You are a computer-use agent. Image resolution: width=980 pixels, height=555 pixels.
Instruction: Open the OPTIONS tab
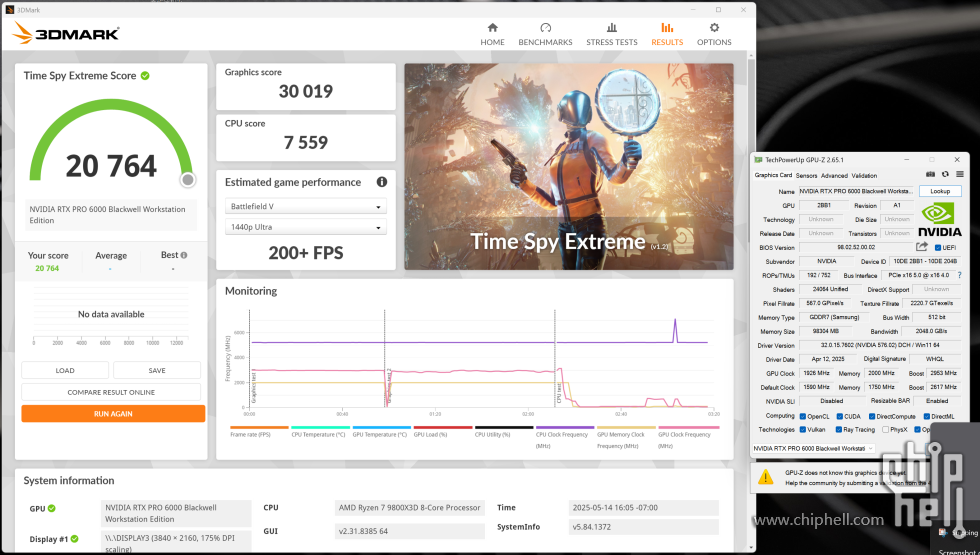click(x=714, y=34)
